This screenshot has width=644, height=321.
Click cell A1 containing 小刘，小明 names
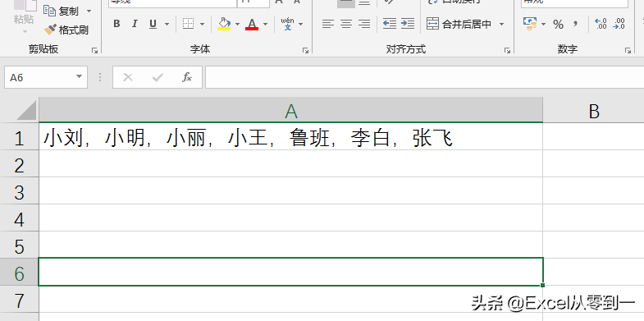click(x=290, y=136)
